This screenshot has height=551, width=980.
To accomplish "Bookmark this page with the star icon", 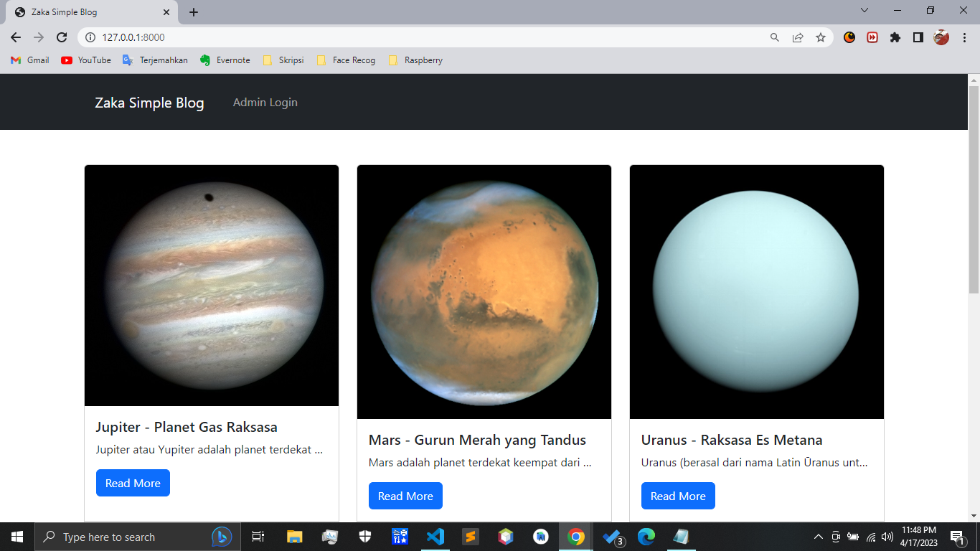I will (821, 37).
